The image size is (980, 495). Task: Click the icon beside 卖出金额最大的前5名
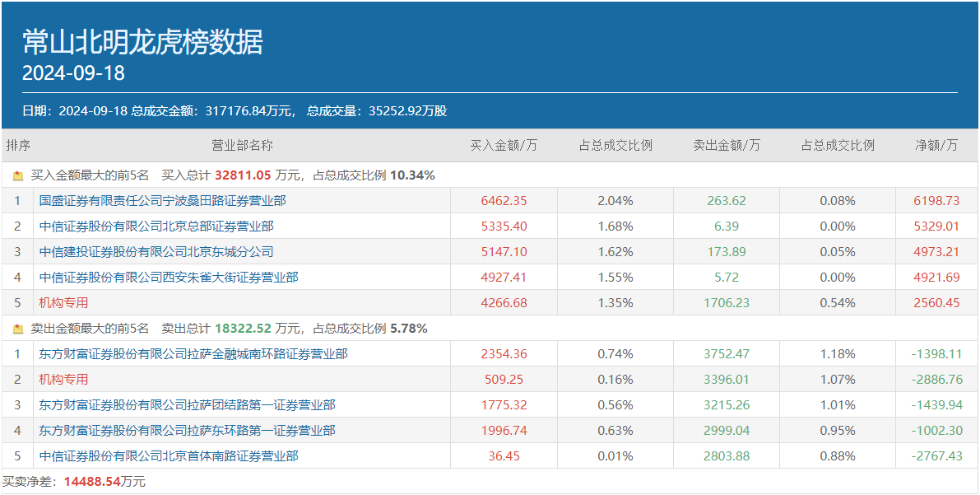tap(18, 329)
